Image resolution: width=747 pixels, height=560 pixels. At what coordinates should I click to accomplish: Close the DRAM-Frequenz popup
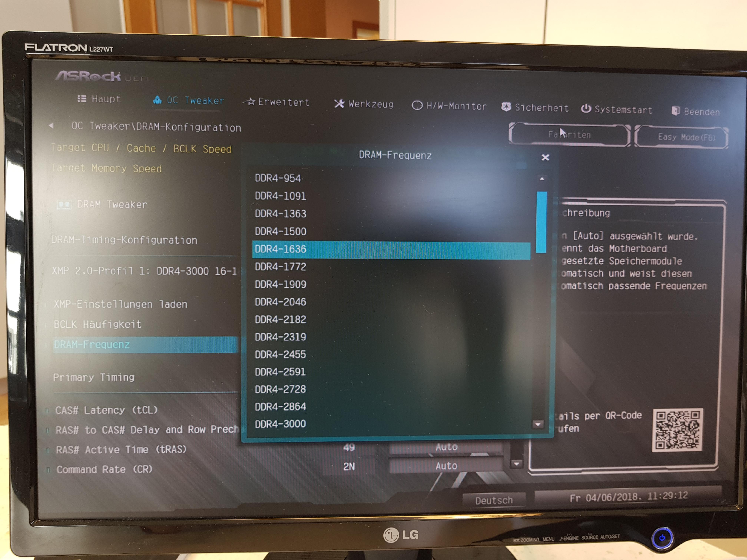pos(545,157)
